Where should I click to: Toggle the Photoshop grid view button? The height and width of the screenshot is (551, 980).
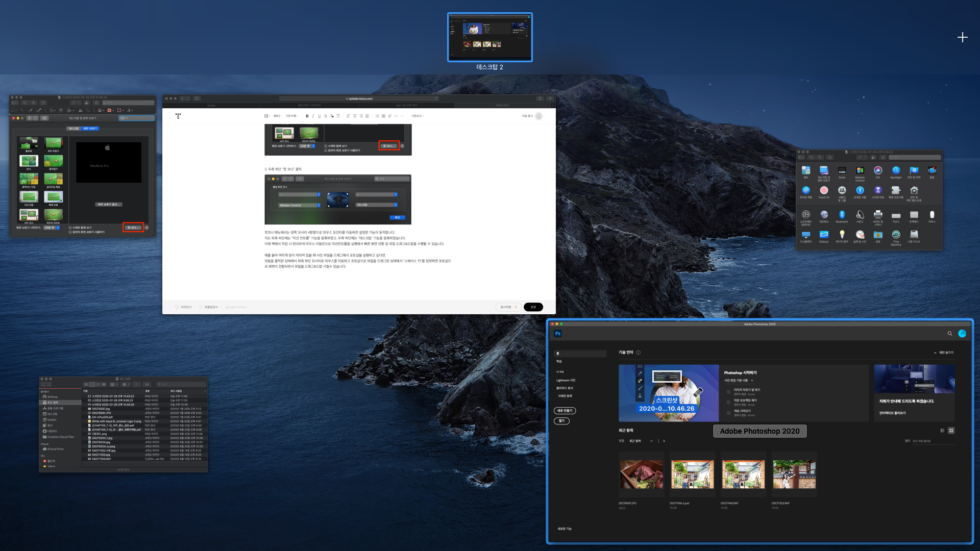coord(951,431)
